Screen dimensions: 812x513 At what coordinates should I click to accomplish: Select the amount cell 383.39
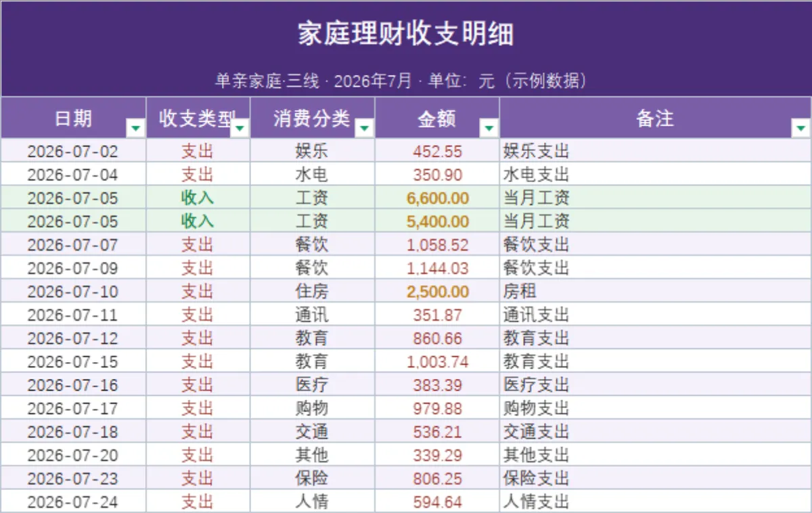click(437, 384)
